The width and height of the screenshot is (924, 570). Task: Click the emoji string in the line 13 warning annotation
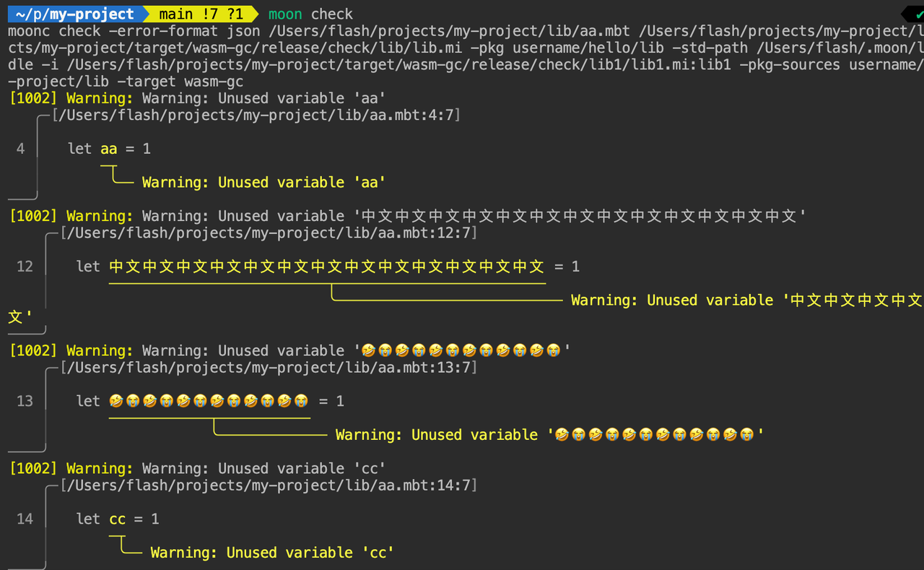click(x=654, y=435)
